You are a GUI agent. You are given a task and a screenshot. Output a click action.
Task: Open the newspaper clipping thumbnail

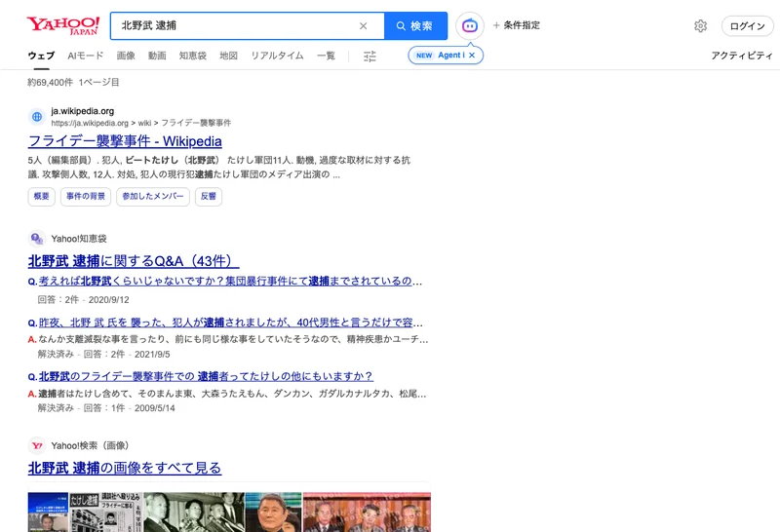coord(106,513)
